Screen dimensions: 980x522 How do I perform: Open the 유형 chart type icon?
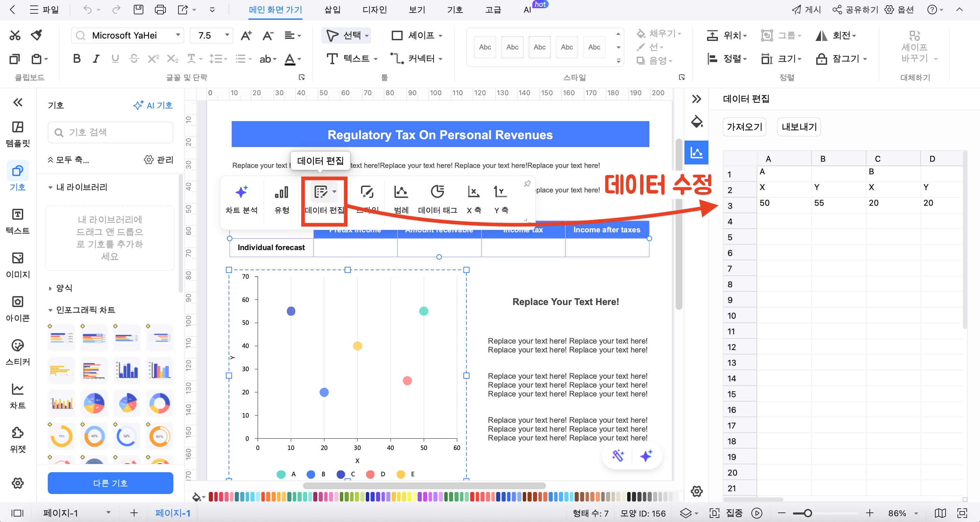(x=282, y=192)
